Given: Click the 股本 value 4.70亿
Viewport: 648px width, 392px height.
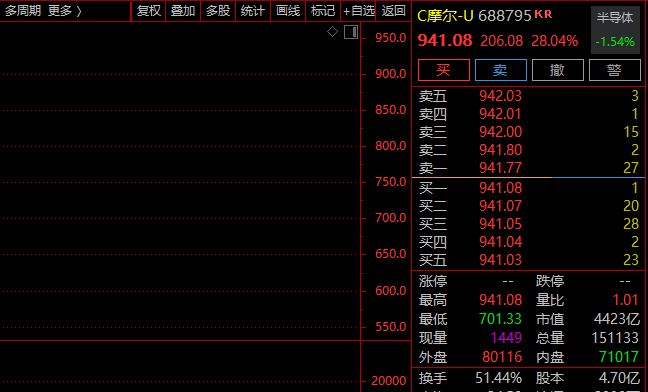Looking at the screenshot, I should pyautogui.click(x=619, y=378).
